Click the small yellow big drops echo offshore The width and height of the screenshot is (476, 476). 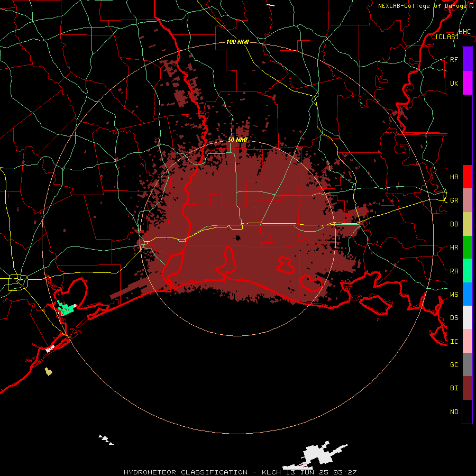[48, 371]
